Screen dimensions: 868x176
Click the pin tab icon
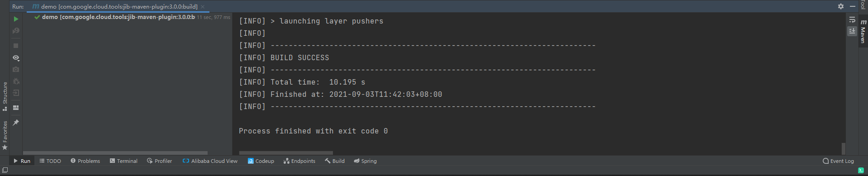tap(16, 123)
